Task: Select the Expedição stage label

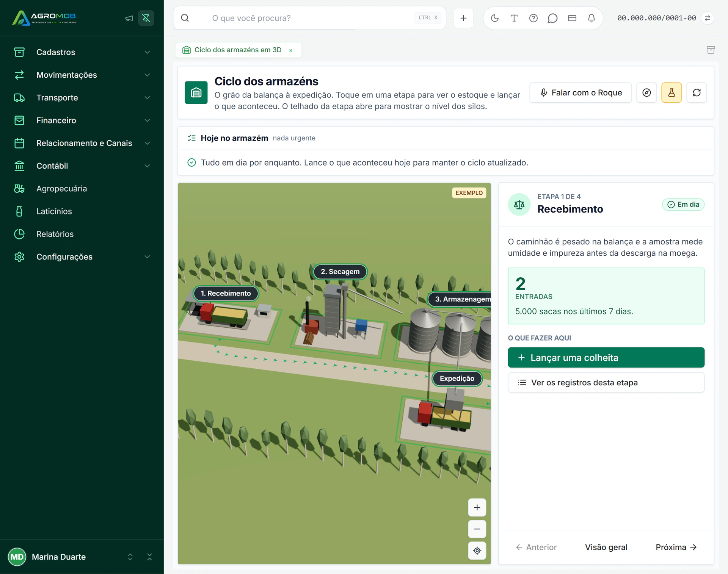Action: [457, 378]
